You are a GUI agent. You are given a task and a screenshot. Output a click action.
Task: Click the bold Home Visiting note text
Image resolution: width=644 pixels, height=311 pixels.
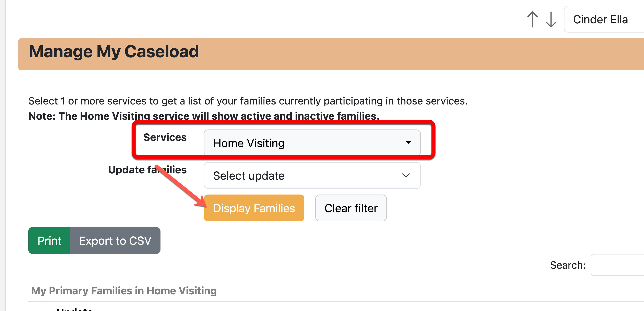point(204,116)
